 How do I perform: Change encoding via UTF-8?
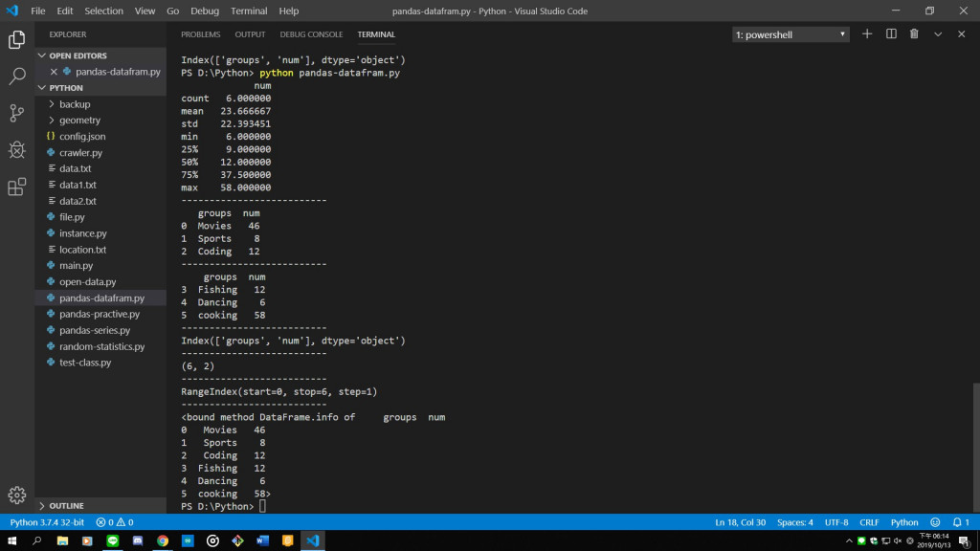836,522
